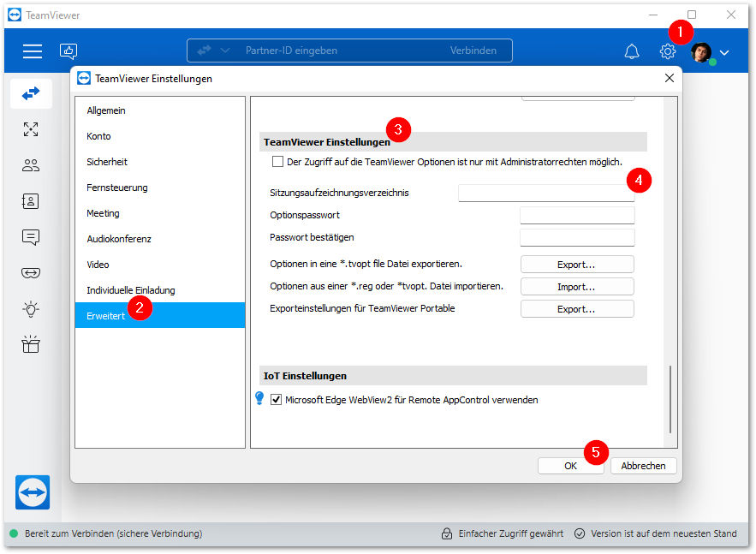Uncheck Microsoft Edge WebView2 for Remote AppControl

(276, 399)
